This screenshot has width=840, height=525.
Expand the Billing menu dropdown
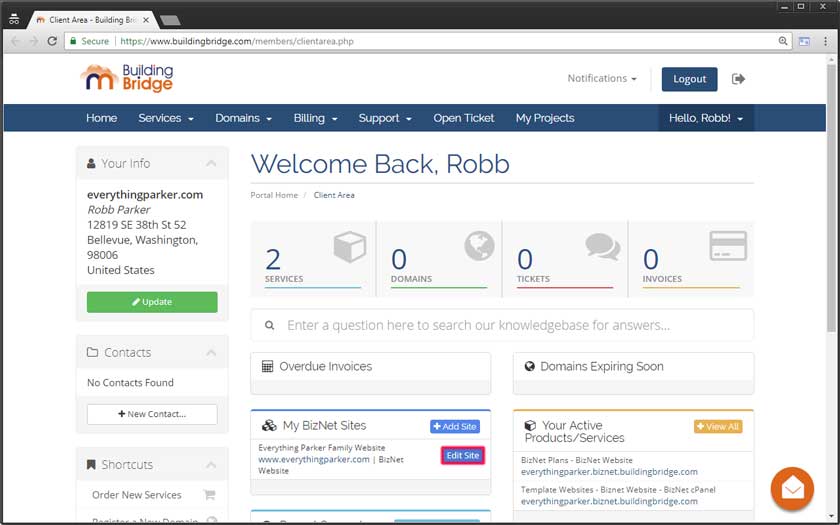(315, 118)
